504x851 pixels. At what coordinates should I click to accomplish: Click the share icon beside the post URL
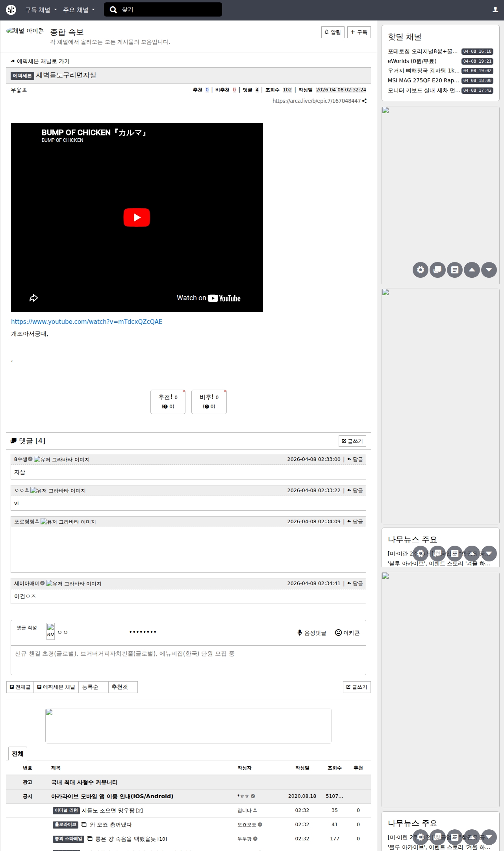click(x=364, y=101)
